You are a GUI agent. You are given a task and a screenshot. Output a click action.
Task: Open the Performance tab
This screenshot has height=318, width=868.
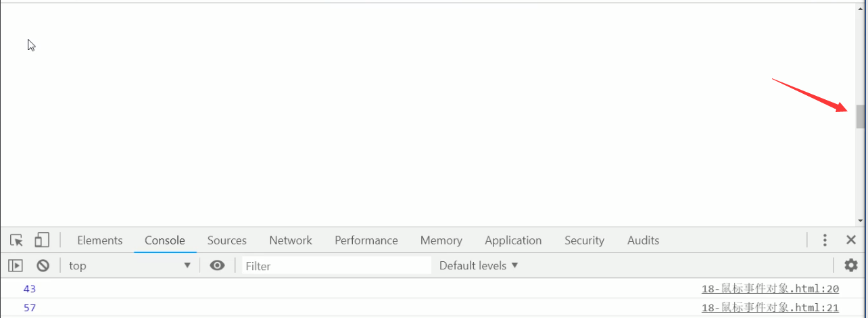click(x=366, y=240)
